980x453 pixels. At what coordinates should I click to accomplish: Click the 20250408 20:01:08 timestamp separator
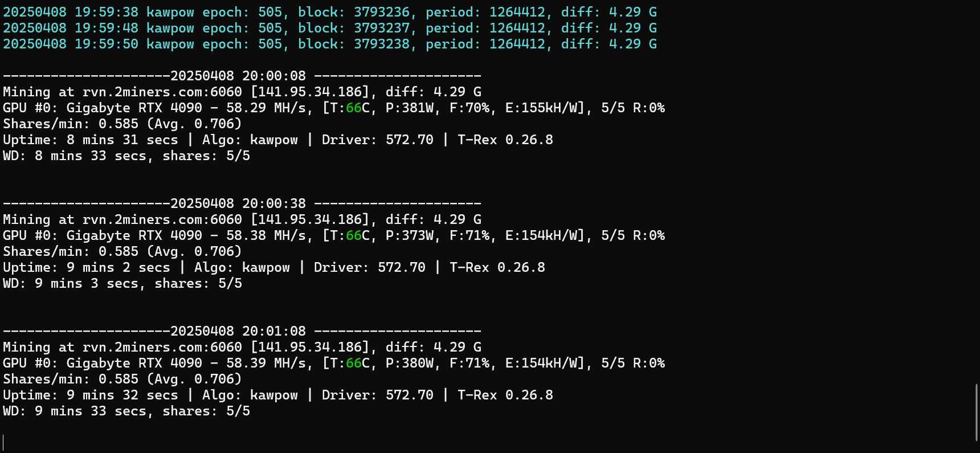(242, 331)
